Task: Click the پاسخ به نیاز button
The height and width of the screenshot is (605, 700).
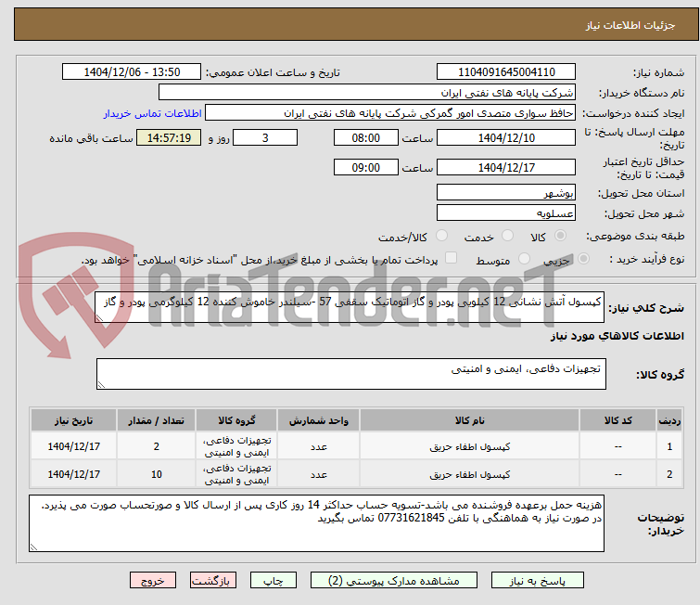Action: (x=538, y=581)
